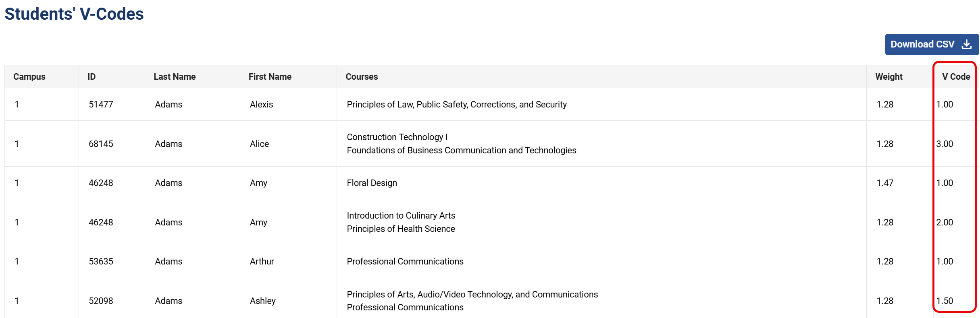Click student ID 52098
Viewport: 980px width, 318px height.
click(x=101, y=301)
